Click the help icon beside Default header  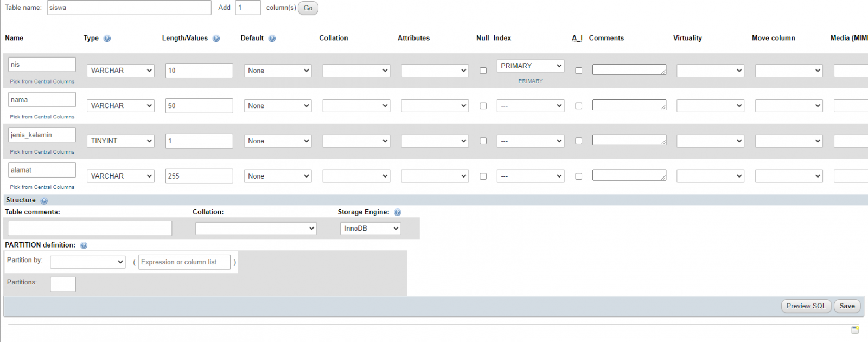[272, 39]
